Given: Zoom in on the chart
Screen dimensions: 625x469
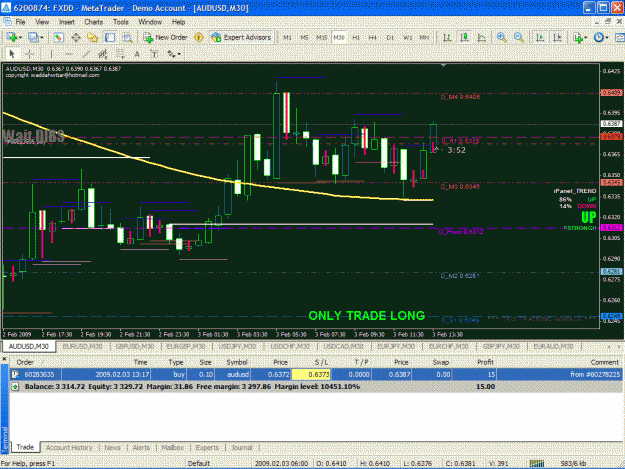Looking at the screenshot, I should click(x=501, y=37).
